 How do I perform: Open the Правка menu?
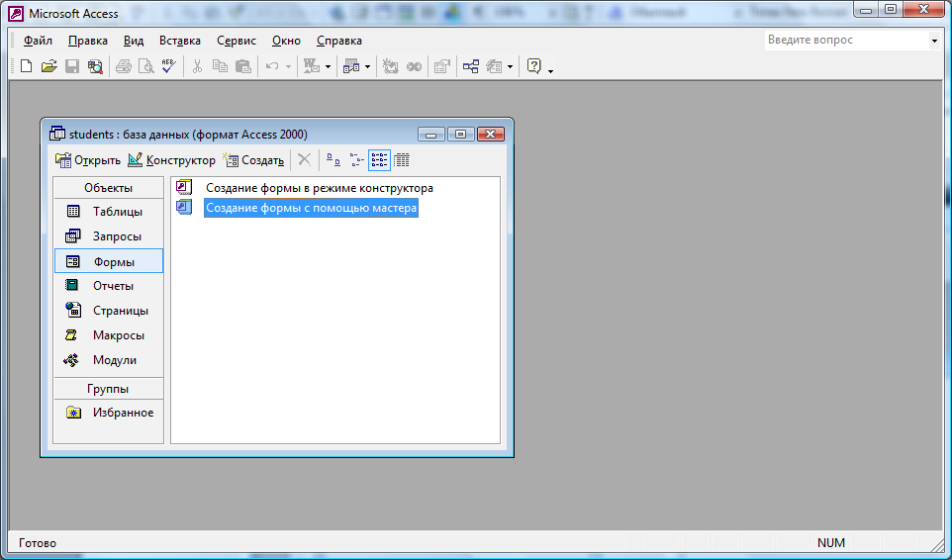(88, 41)
